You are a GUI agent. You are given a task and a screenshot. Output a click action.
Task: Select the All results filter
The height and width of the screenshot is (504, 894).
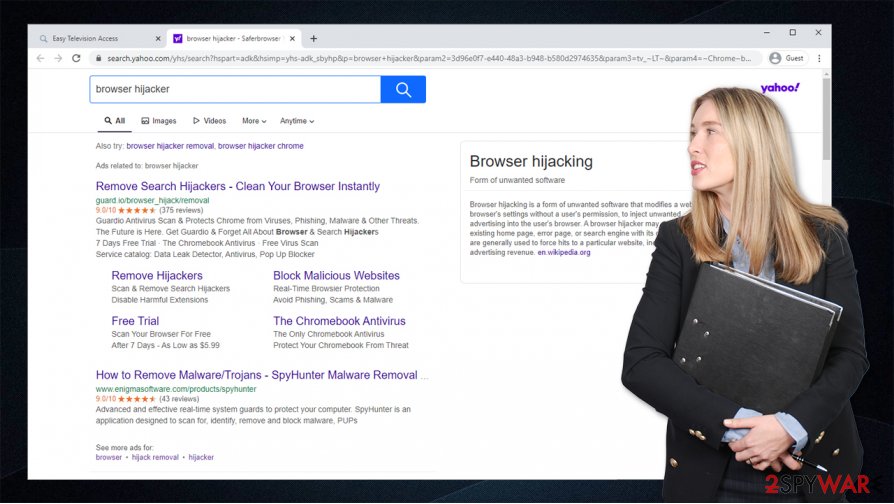point(115,121)
